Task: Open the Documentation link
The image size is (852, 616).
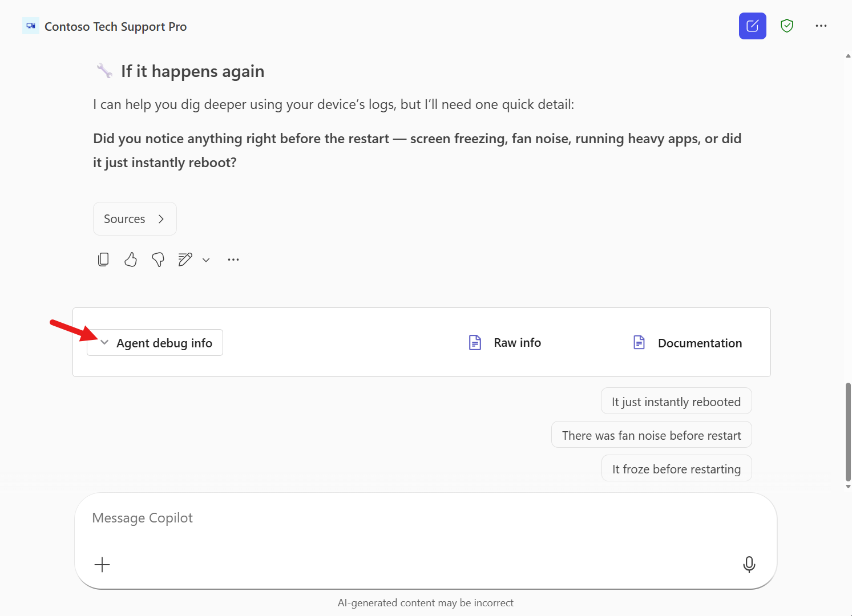Action: click(688, 343)
